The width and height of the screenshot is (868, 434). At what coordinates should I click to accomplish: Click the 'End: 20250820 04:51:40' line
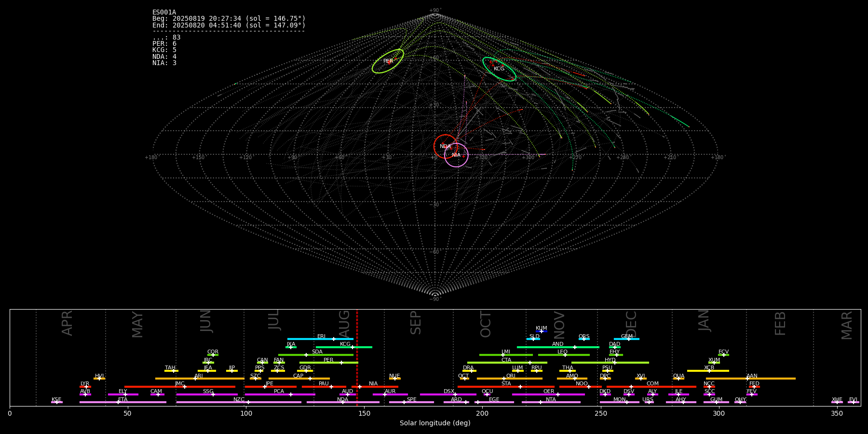(229, 25)
